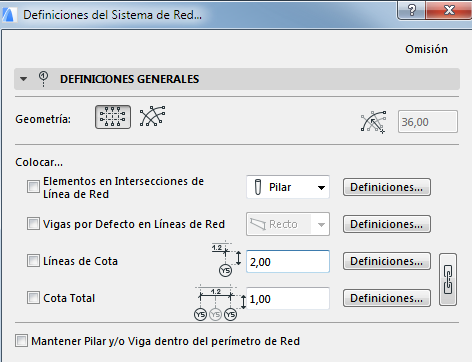The height and width of the screenshot is (362, 472).
Task: Check the Cota Total checkbox
Action: [x=33, y=298]
